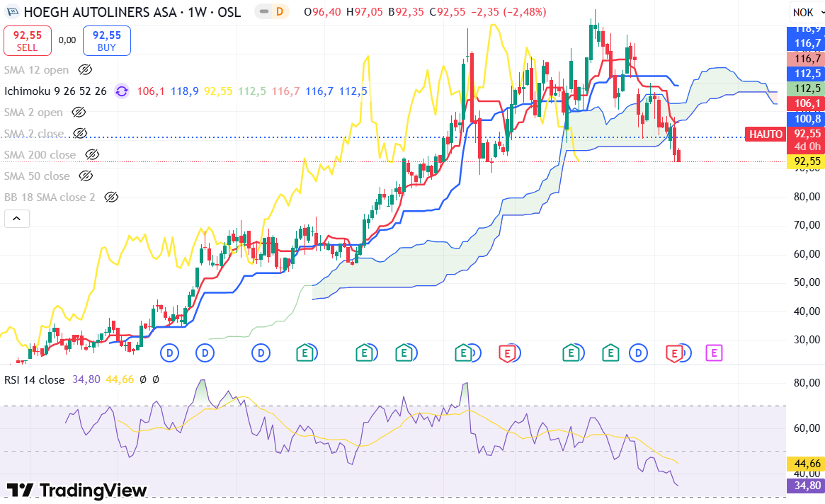Click the blue 118,9 value in Ichimoku legend

(x=185, y=91)
